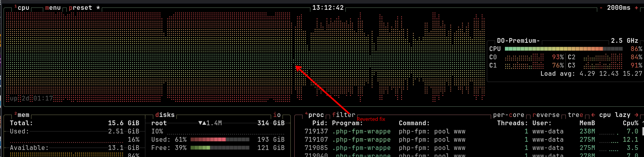Viewport: 644px width, 157px height.
Task: Click the CPU total 86% value
Action: (637, 49)
